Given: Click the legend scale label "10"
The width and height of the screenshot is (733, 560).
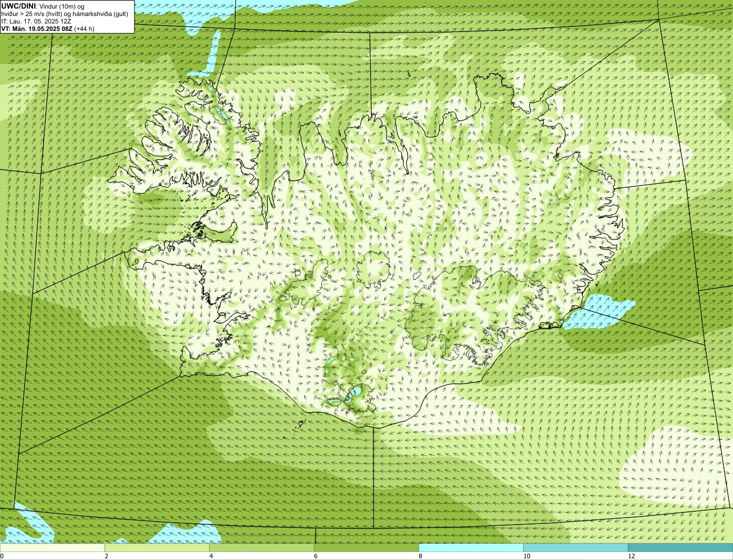Looking at the screenshot, I should [x=526, y=556].
